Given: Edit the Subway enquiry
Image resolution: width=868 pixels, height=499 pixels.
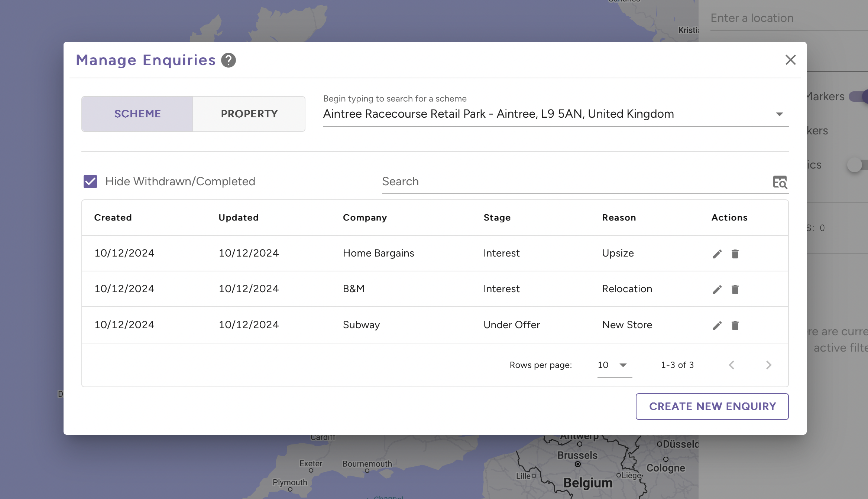Looking at the screenshot, I should 717,326.
